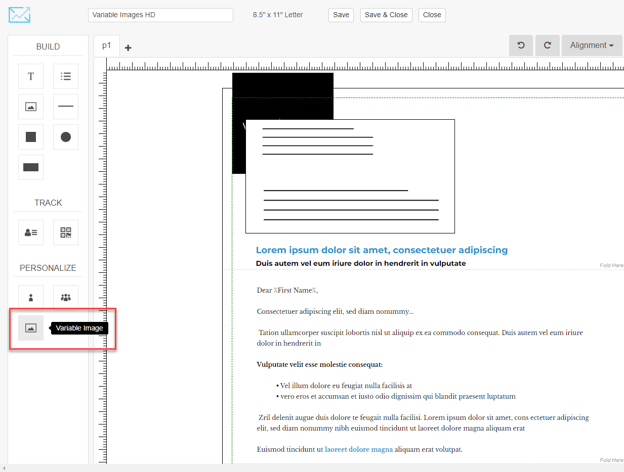Select the Text tool in Build panel

click(x=31, y=76)
